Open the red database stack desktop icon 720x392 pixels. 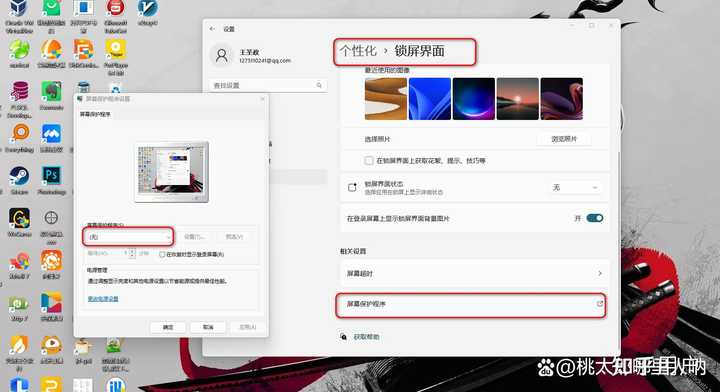point(19,91)
